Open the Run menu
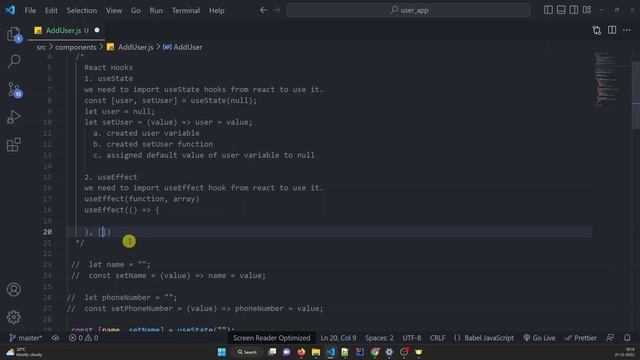 (x=156, y=11)
